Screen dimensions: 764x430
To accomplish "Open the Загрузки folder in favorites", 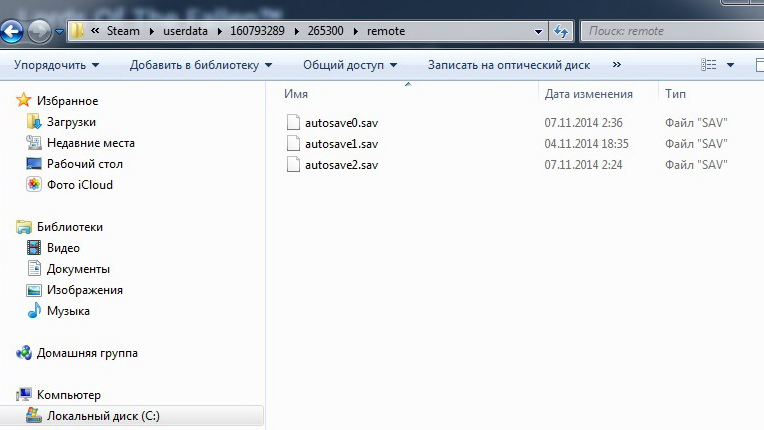I will click(70, 122).
